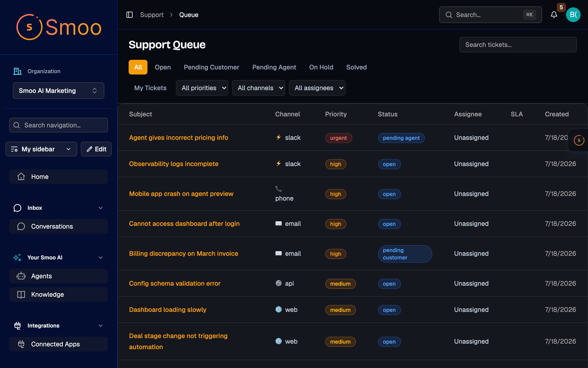
Task: Click the Priority column header
Action: pos(336,114)
